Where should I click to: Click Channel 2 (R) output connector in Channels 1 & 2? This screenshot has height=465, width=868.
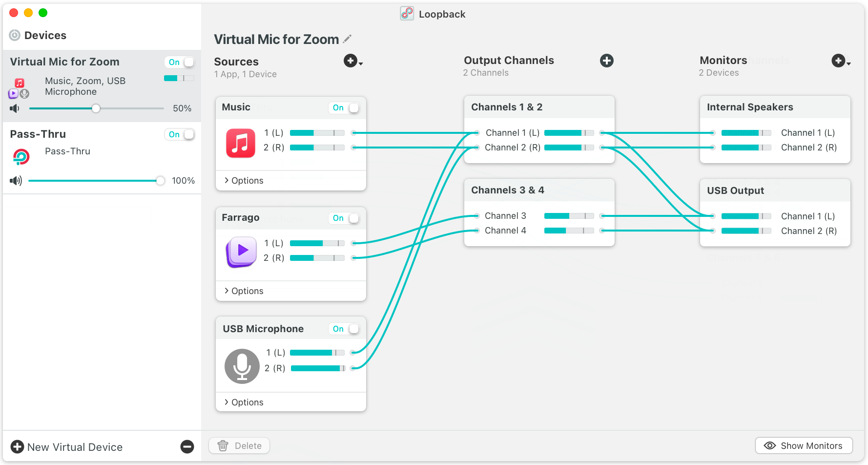(x=602, y=148)
